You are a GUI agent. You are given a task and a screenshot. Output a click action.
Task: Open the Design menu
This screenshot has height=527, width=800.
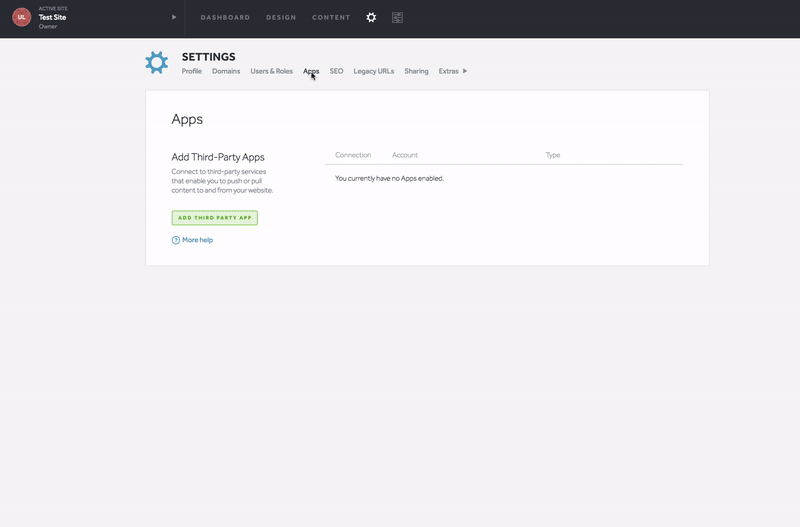(281, 17)
